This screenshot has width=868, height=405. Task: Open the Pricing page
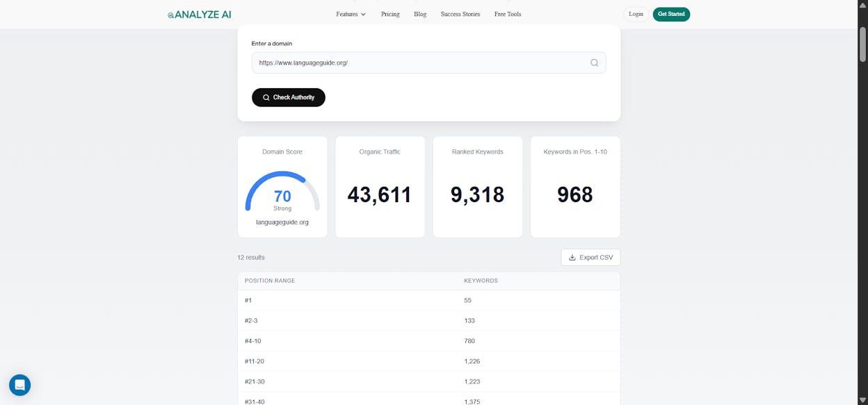point(390,14)
